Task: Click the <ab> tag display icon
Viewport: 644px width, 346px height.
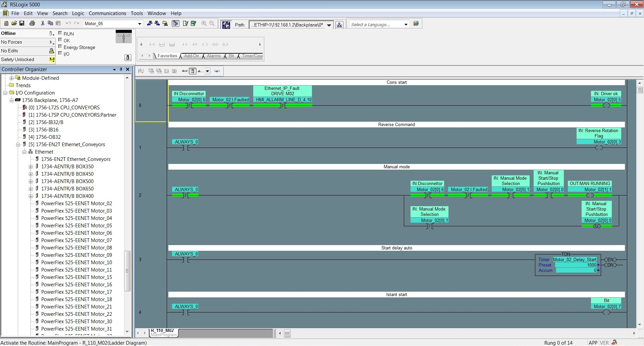Action: [x=217, y=71]
